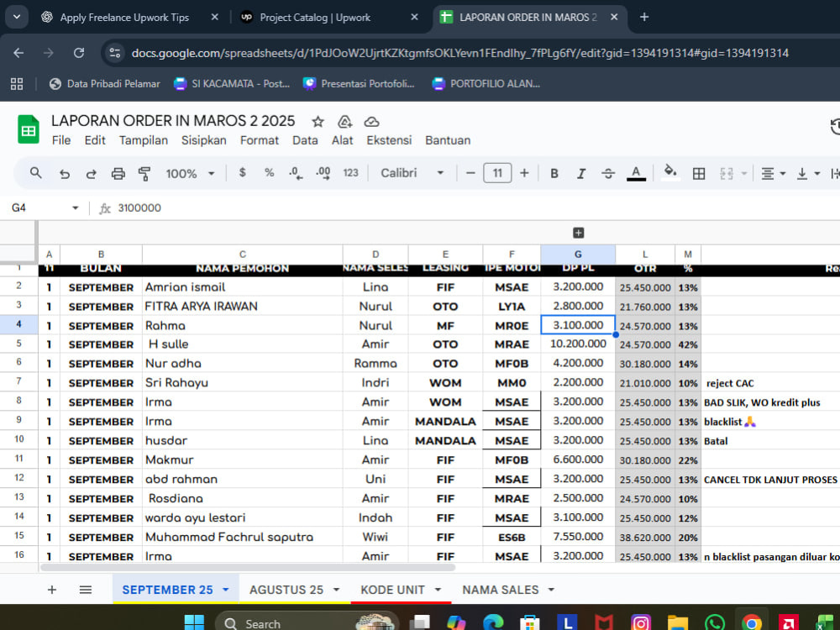Click the font size field 11

click(497, 173)
